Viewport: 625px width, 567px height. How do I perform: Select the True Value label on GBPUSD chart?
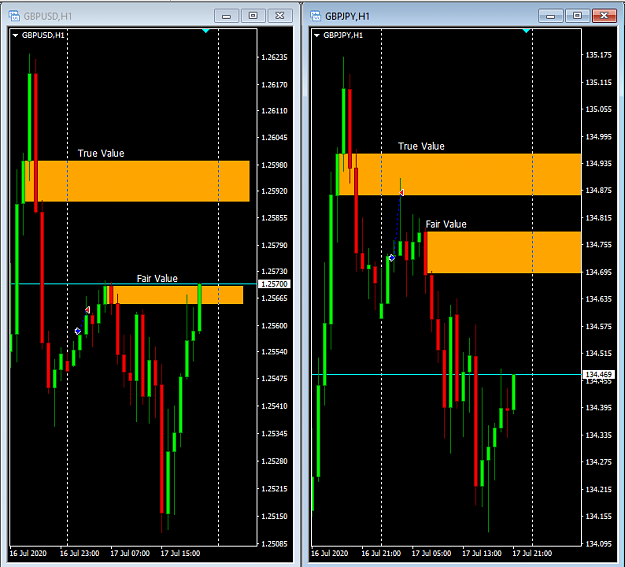click(x=101, y=153)
